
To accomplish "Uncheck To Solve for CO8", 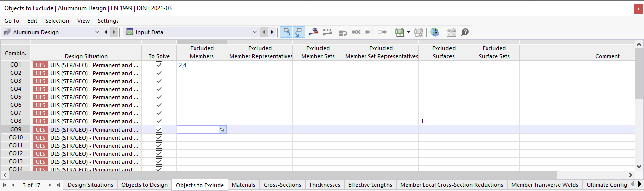I will (x=159, y=121).
